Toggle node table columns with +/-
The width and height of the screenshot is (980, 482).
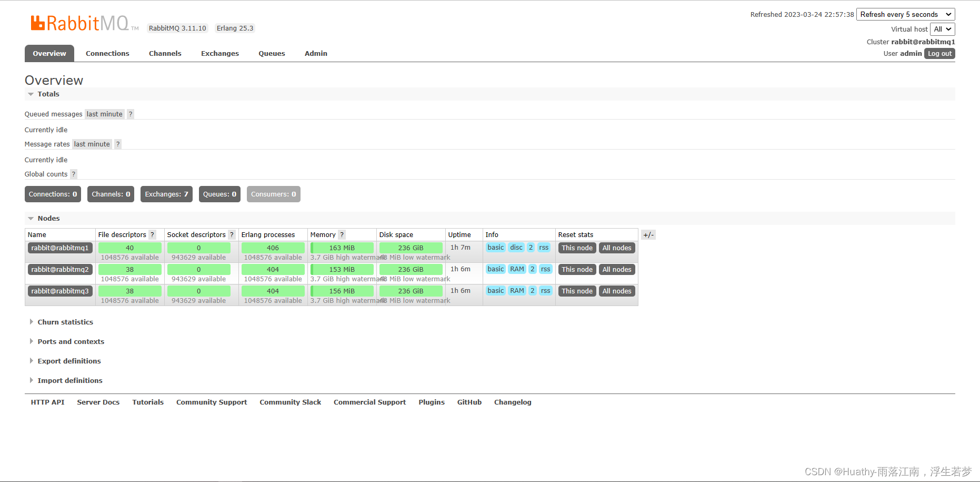tap(648, 235)
